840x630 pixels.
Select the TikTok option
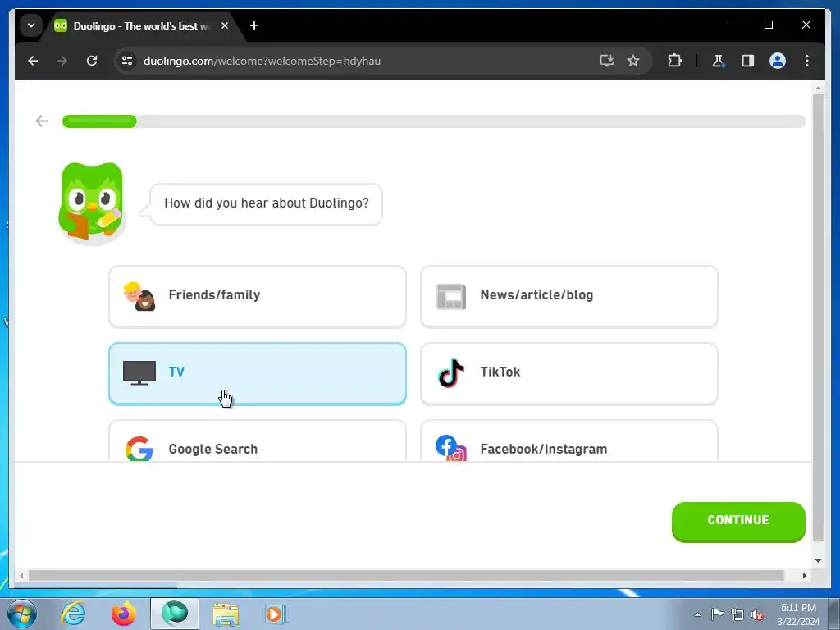tap(569, 373)
